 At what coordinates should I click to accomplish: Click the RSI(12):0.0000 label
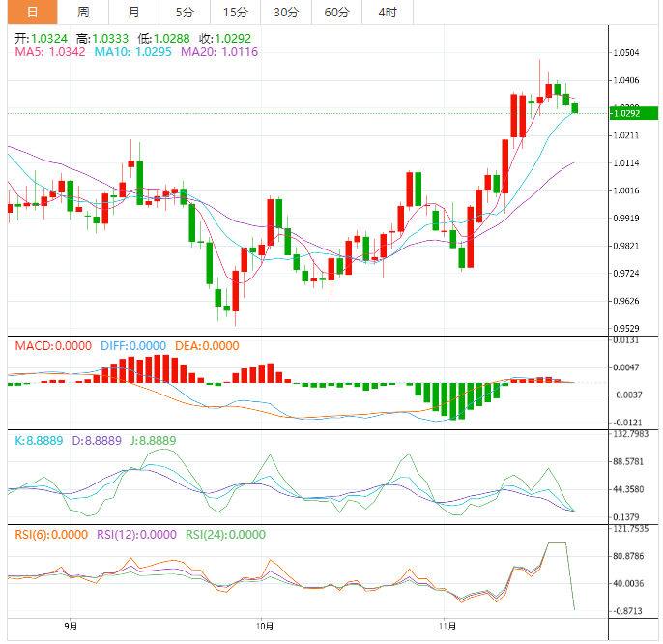136,535
